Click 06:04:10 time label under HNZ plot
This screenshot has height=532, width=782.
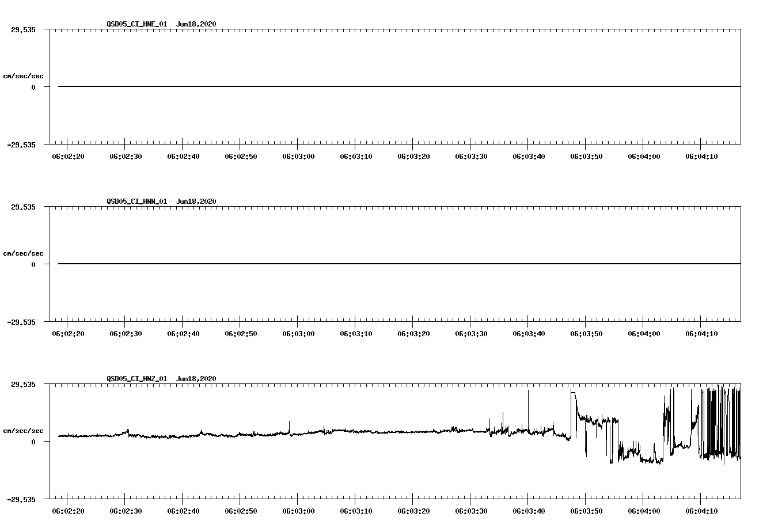[x=701, y=511]
